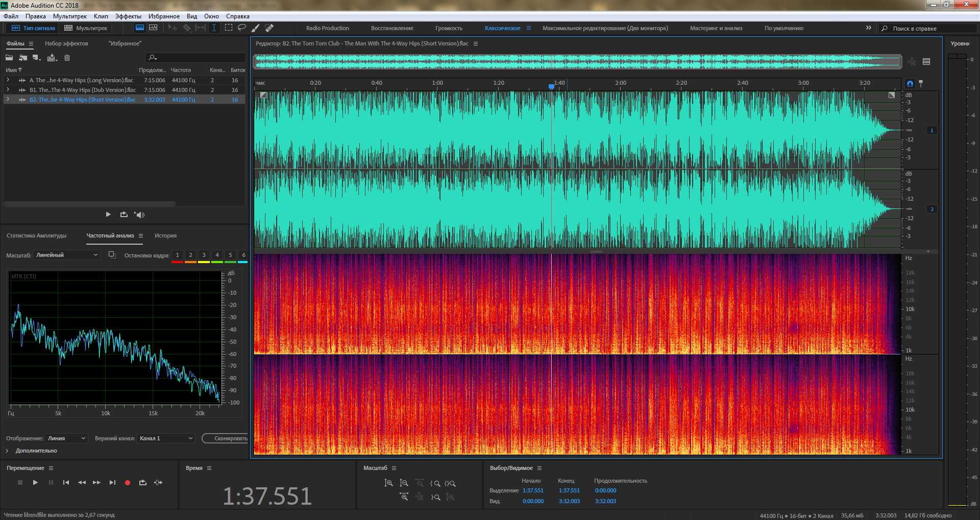Open the Верхний канал dropdown
The image size is (980, 520).
click(x=166, y=438)
